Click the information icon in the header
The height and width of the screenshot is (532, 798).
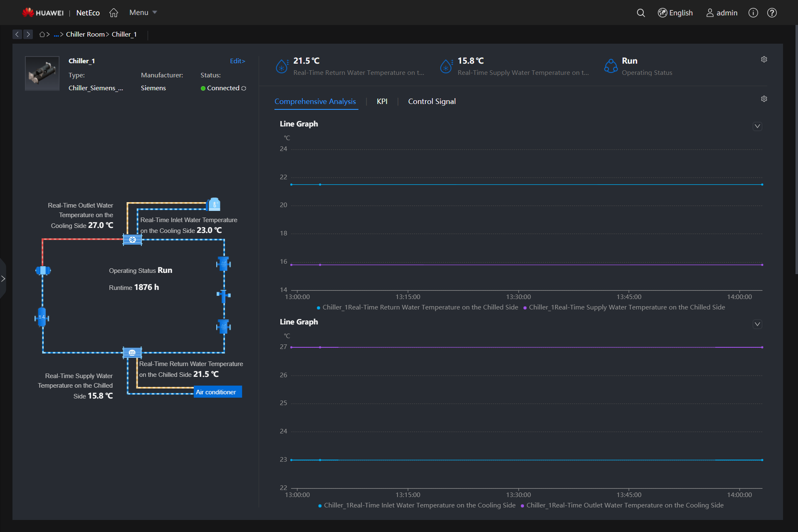coord(753,12)
